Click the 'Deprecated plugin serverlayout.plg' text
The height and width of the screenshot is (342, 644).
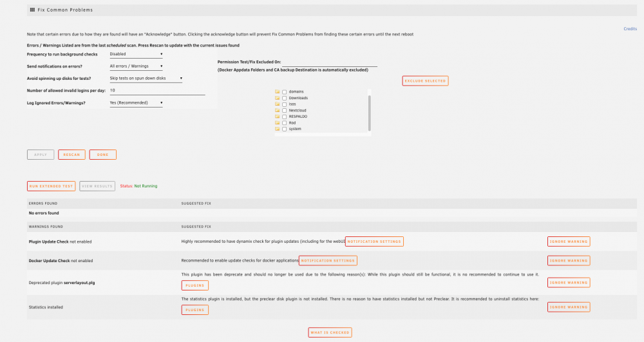(62, 283)
